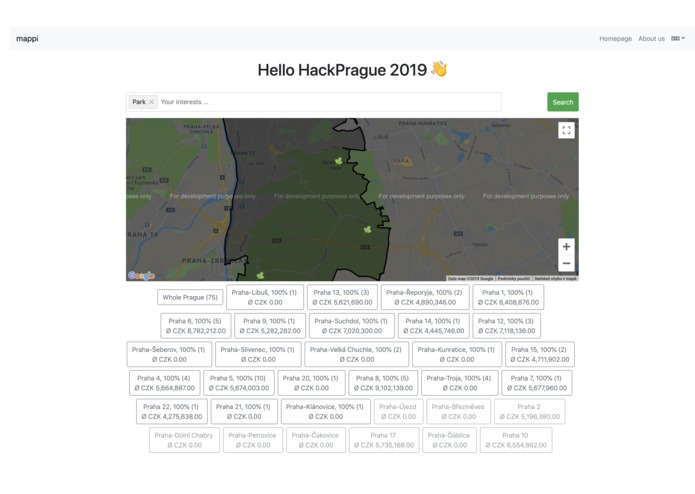This screenshot has width=695, height=494.
Task: Go to Homepage link
Action: [615, 39]
